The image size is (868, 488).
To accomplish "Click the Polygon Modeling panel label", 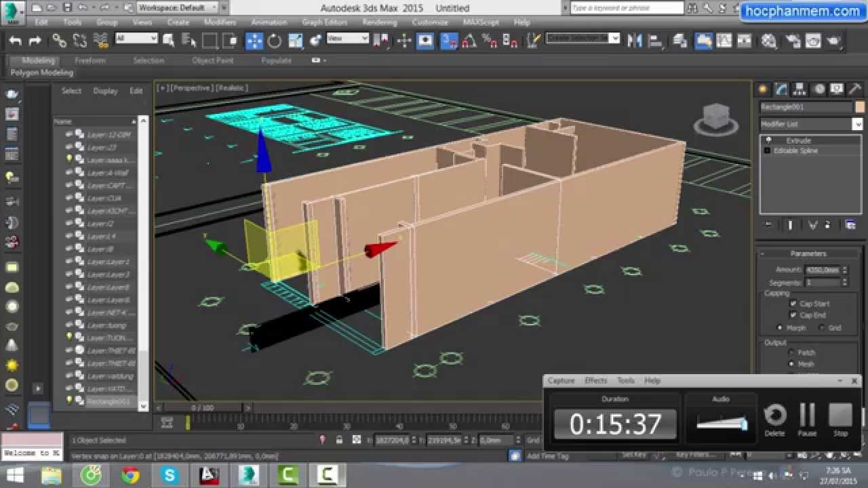I will pos(41,73).
